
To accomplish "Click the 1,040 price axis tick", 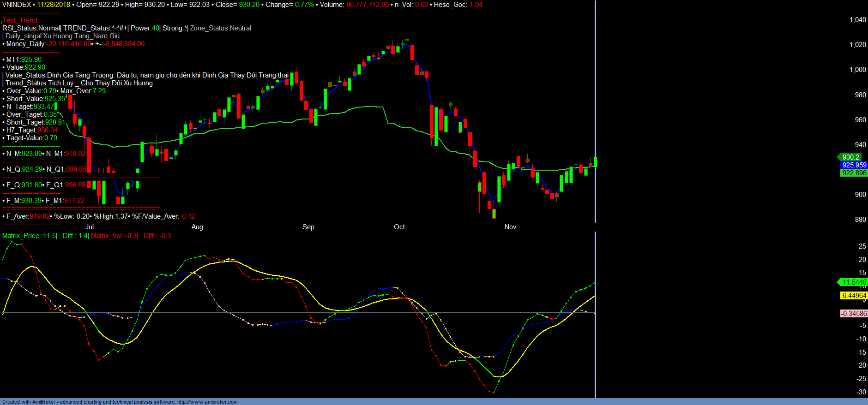I will 857,20.
